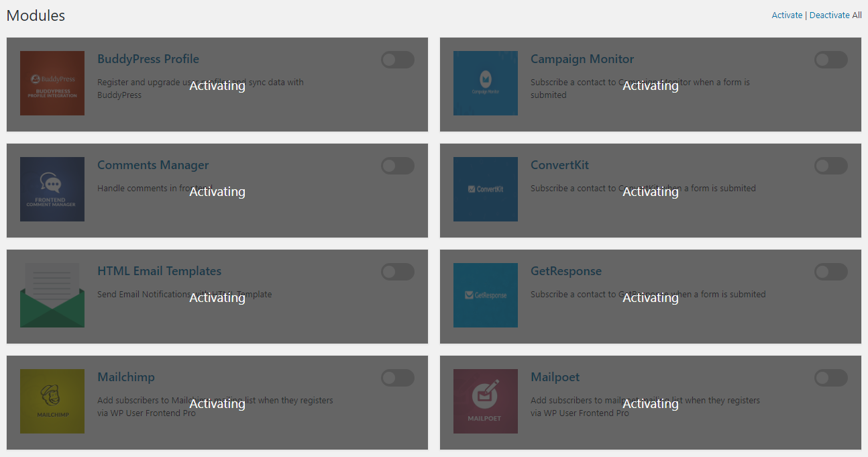Click the Mailpoet module icon
The height and width of the screenshot is (457, 868).
tap(486, 401)
